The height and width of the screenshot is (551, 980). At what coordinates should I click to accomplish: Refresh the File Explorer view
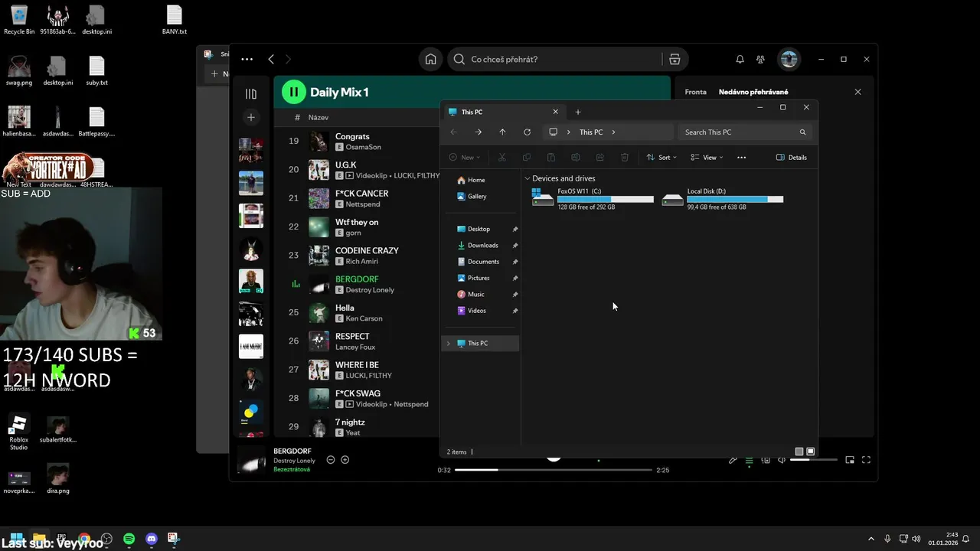tap(527, 132)
